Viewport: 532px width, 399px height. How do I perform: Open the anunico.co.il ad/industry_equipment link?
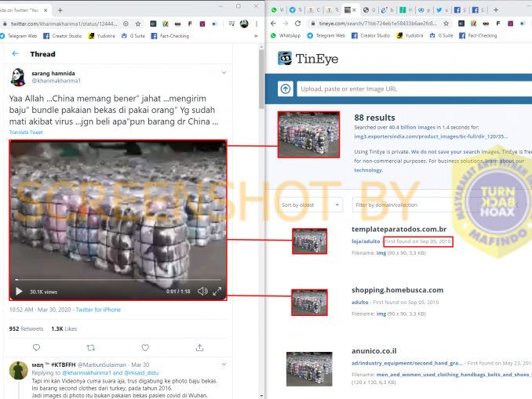click(x=406, y=363)
